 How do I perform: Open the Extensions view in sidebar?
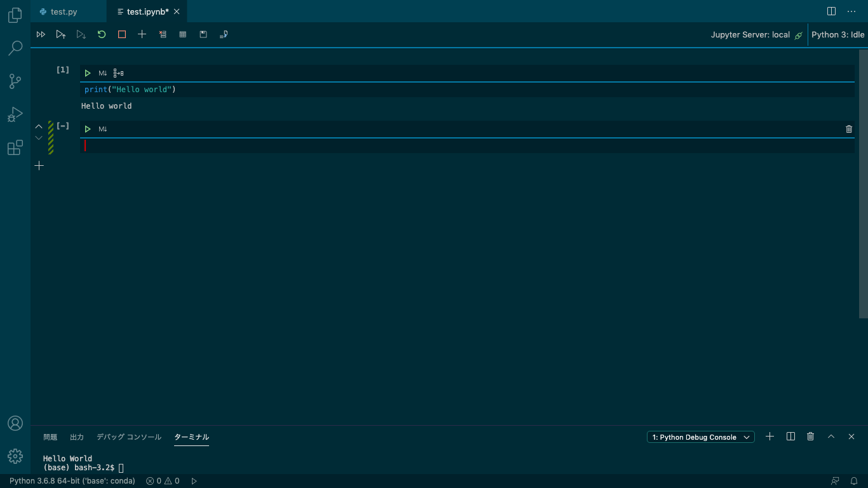[15, 147]
